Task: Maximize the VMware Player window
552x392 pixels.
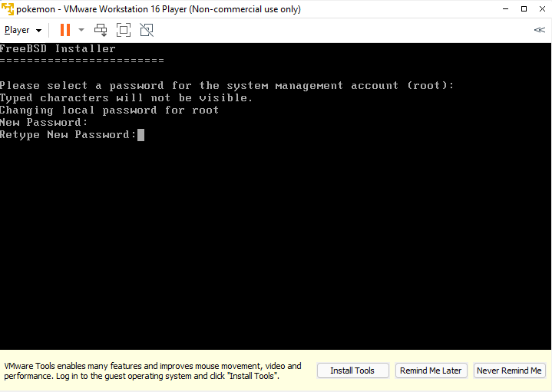Action: click(x=524, y=9)
